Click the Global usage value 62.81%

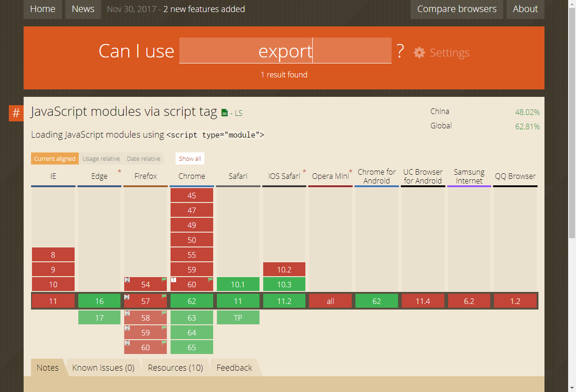click(527, 126)
